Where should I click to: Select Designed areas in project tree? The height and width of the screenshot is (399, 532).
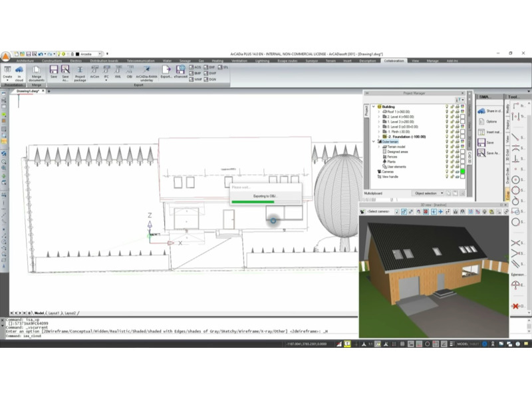(x=397, y=152)
